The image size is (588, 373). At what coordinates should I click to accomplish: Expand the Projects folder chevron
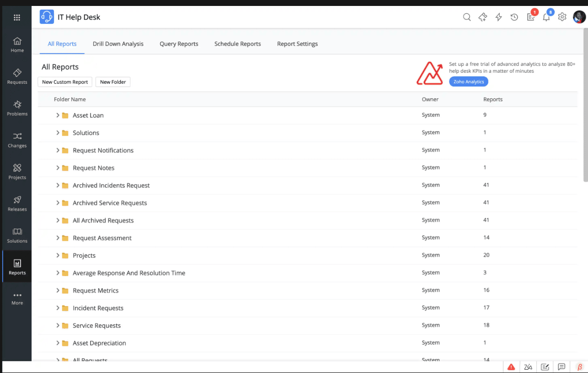click(58, 256)
